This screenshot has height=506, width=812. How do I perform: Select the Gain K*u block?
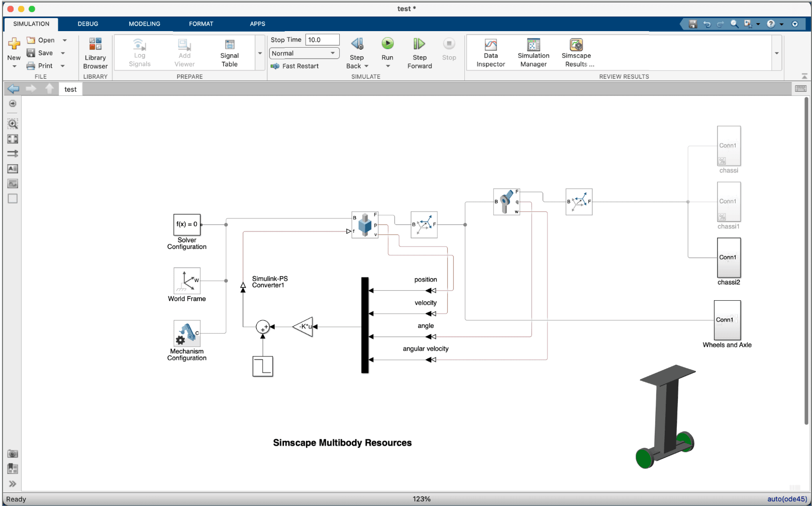pyautogui.click(x=303, y=327)
